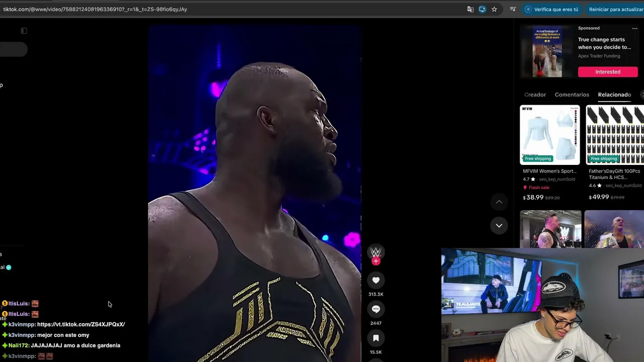Open the Father's Day Gift Titanium product image
Screen dimensions: 644x362
pyautogui.click(x=615, y=135)
